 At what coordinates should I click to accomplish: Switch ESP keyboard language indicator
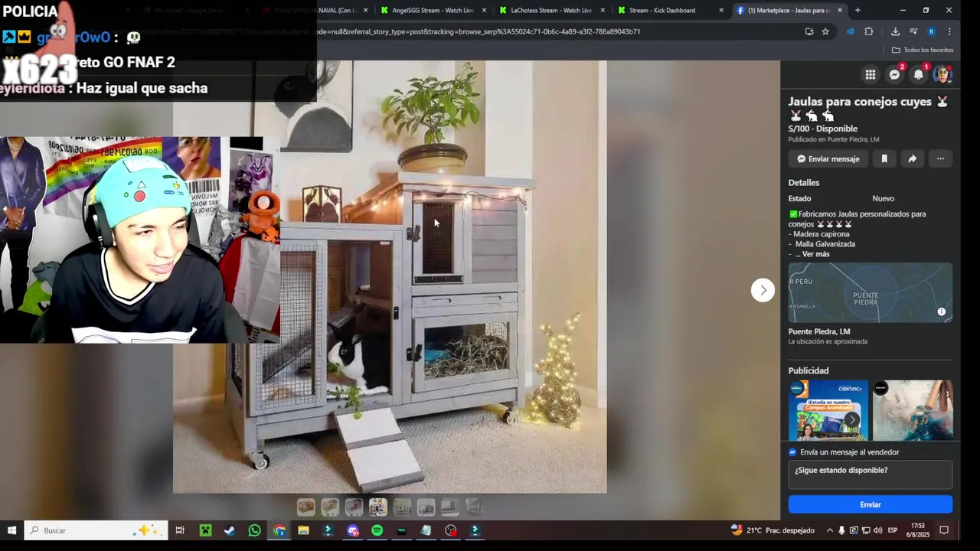pyautogui.click(x=893, y=530)
